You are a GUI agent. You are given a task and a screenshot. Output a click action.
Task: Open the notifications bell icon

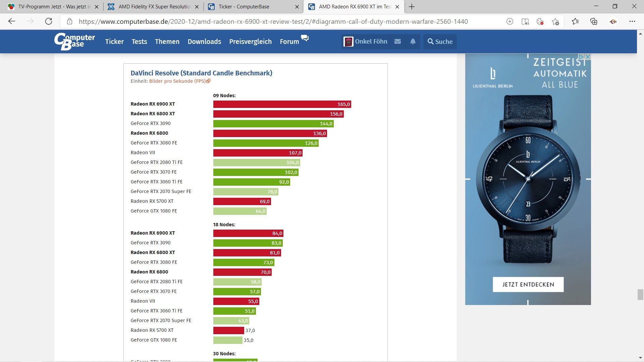(x=413, y=42)
